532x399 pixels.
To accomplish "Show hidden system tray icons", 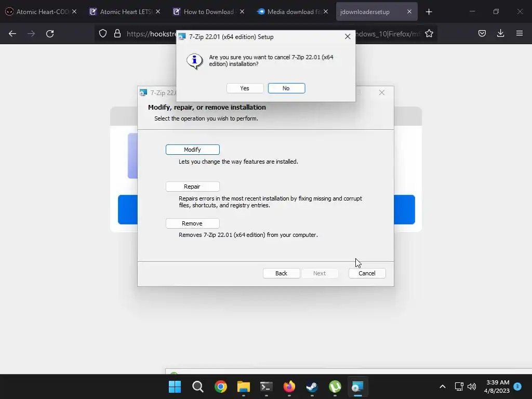I will 443,387.
